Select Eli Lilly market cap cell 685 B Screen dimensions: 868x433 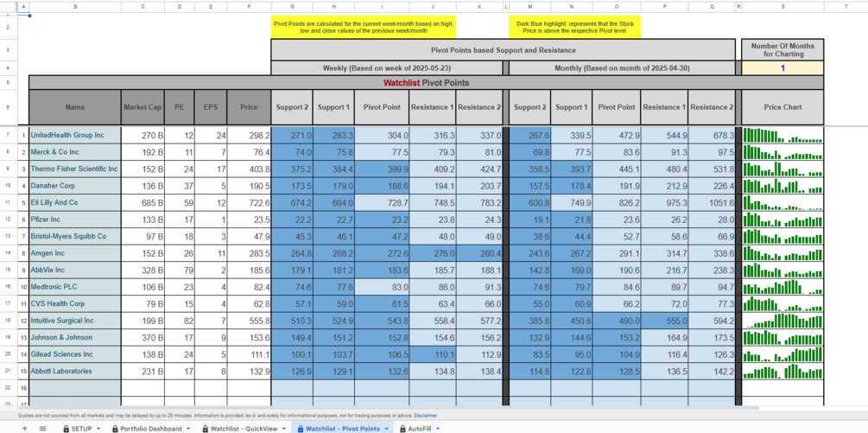point(143,202)
